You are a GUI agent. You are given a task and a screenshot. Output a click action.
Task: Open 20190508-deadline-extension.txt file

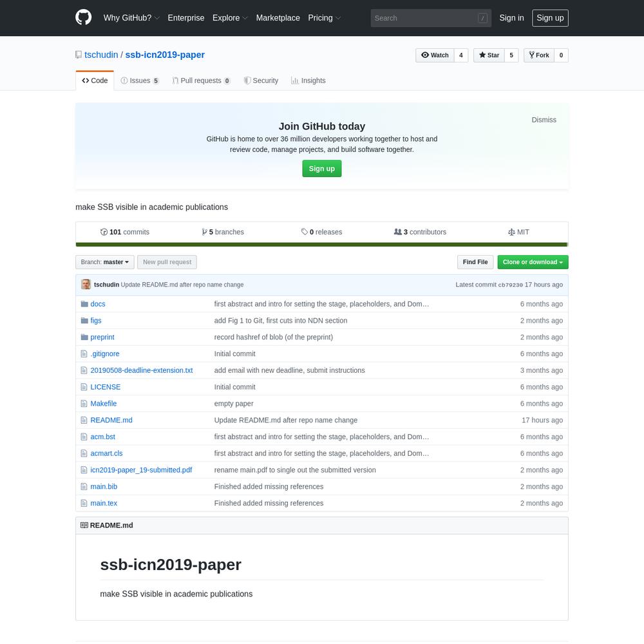tap(141, 370)
